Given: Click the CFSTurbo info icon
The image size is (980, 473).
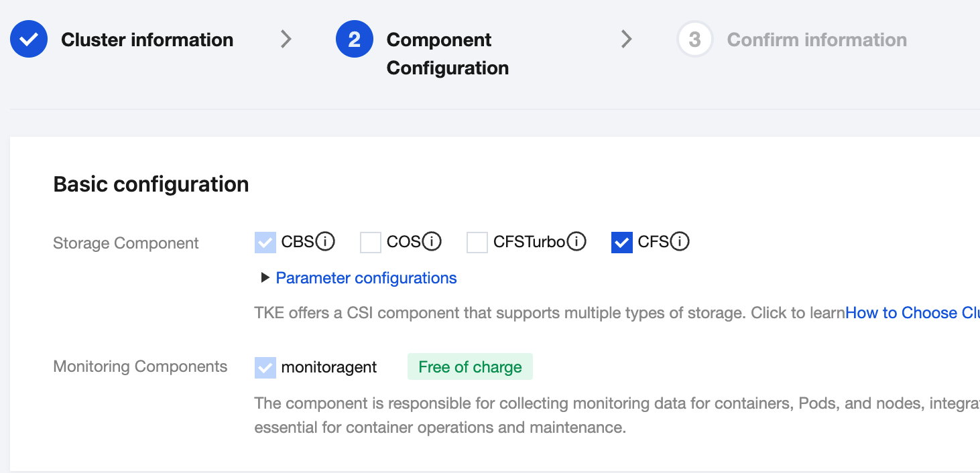Looking at the screenshot, I should [576, 242].
